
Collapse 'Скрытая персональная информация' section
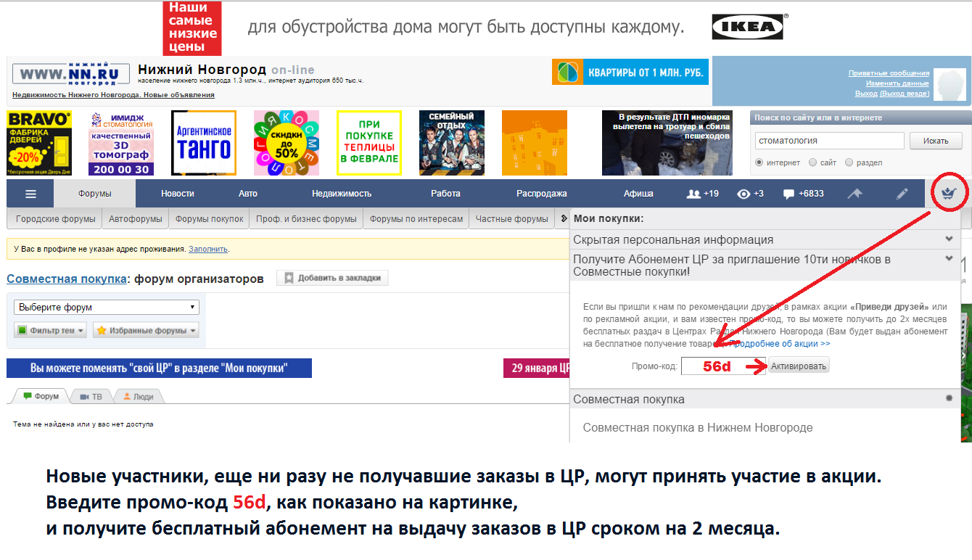(948, 239)
